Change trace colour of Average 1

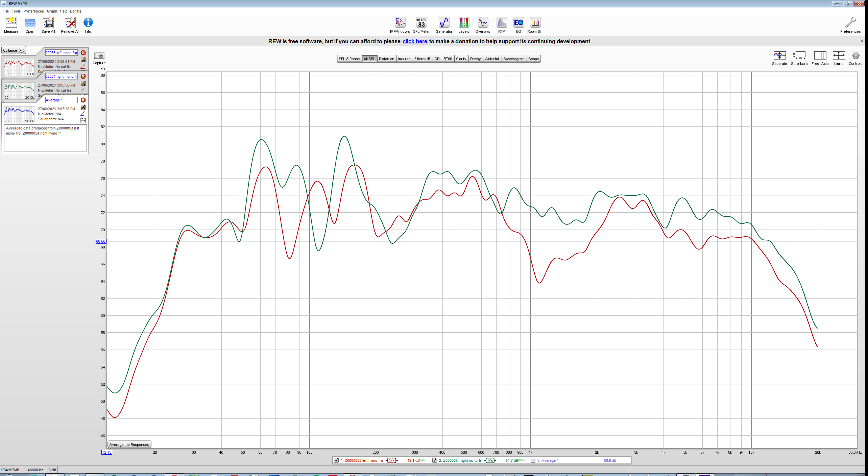point(83,114)
